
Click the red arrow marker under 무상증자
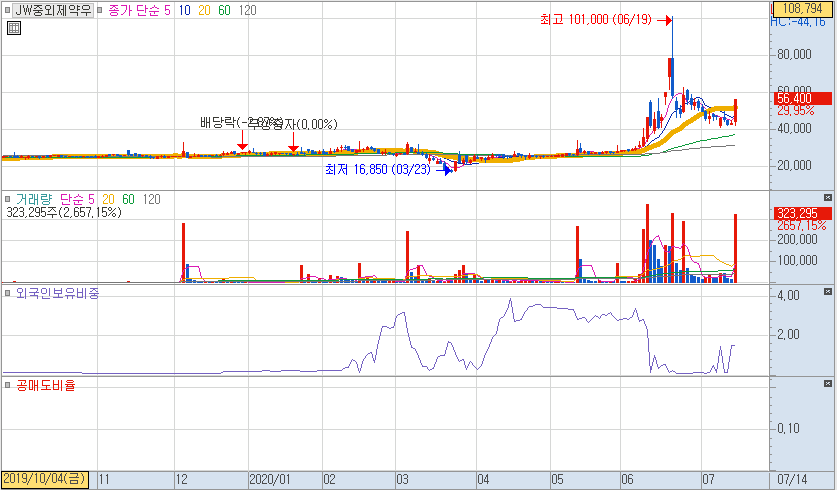[x=293, y=141]
